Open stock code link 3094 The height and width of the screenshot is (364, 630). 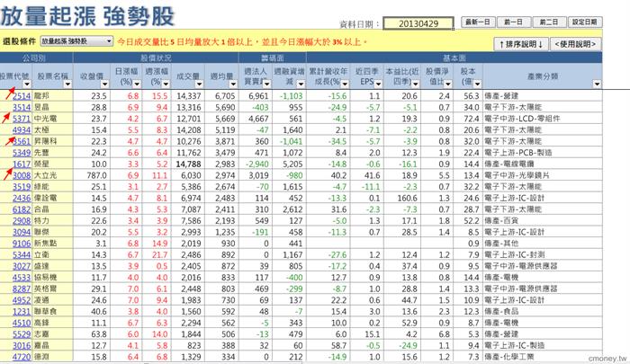point(22,232)
